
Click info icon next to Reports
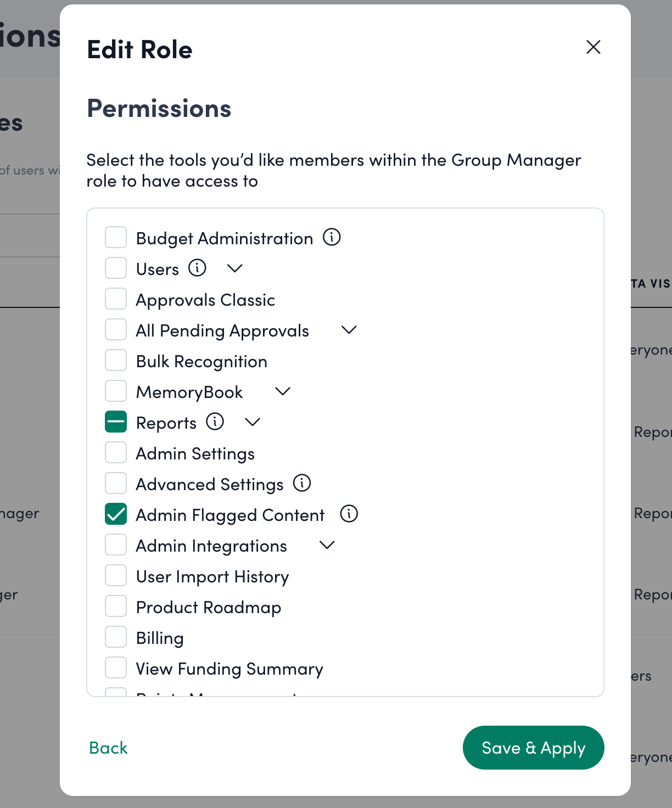pos(215,422)
